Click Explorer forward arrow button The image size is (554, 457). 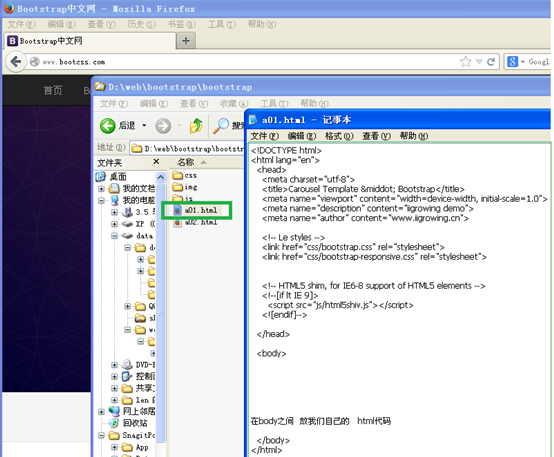coord(163,125)
